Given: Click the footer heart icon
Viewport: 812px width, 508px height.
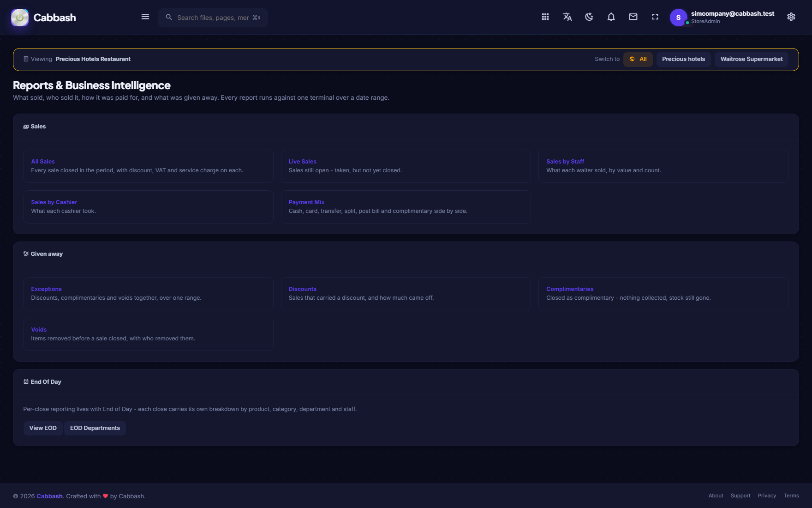Looking at the screenshot, I should tap(105, 496).
